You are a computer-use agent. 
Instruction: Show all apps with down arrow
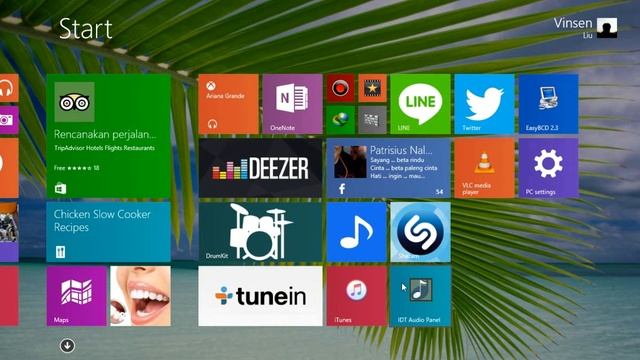[x=67, y=346]
